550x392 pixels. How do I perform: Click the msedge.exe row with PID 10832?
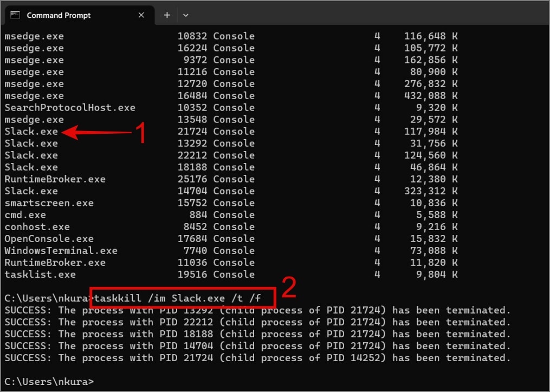coord(231,36)
